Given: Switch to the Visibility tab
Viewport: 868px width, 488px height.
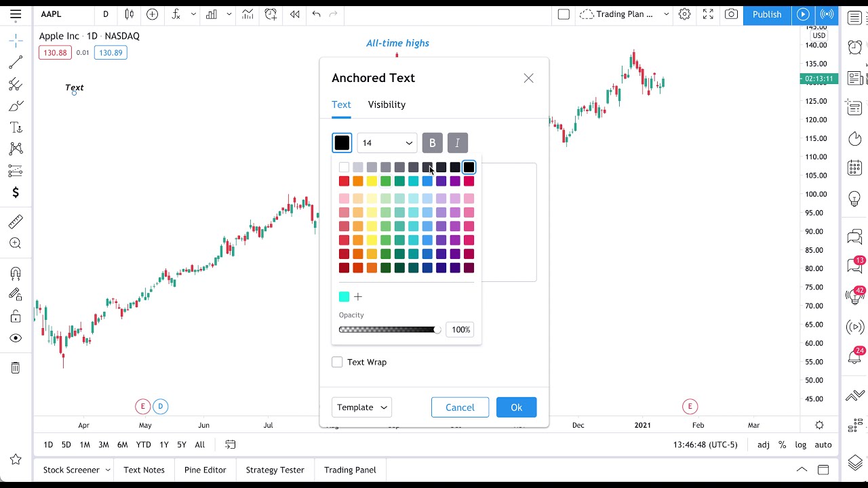Looking at the screenshot, I should [x=387, y=104].
